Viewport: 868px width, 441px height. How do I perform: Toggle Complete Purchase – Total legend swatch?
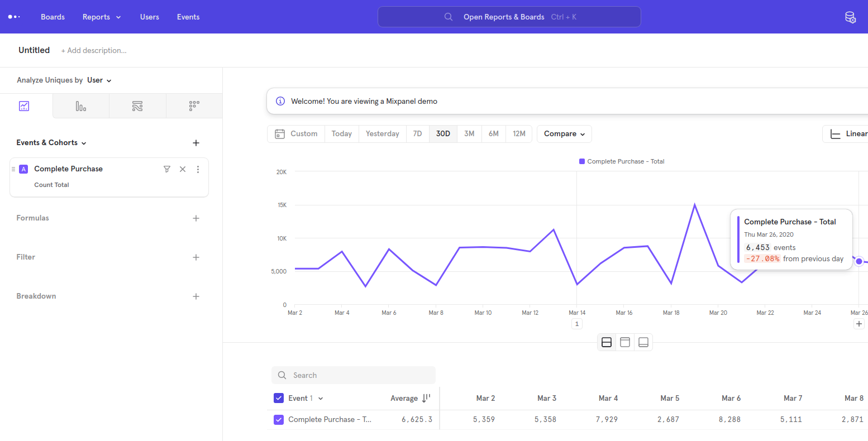pos(582,161)
